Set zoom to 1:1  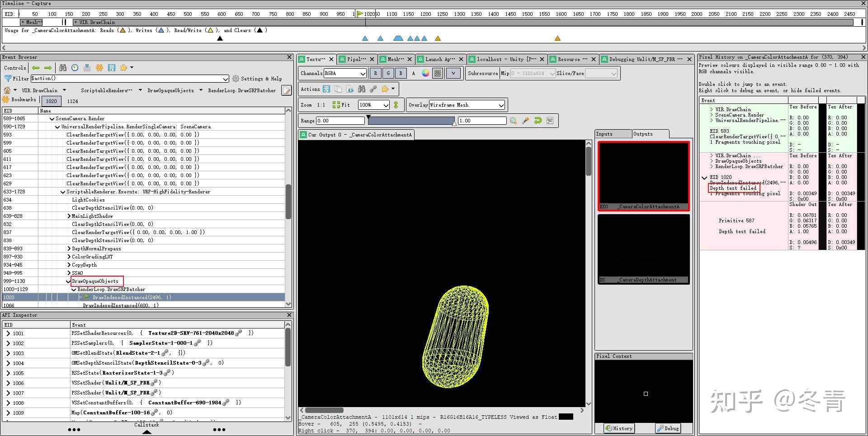pos(321,105)
